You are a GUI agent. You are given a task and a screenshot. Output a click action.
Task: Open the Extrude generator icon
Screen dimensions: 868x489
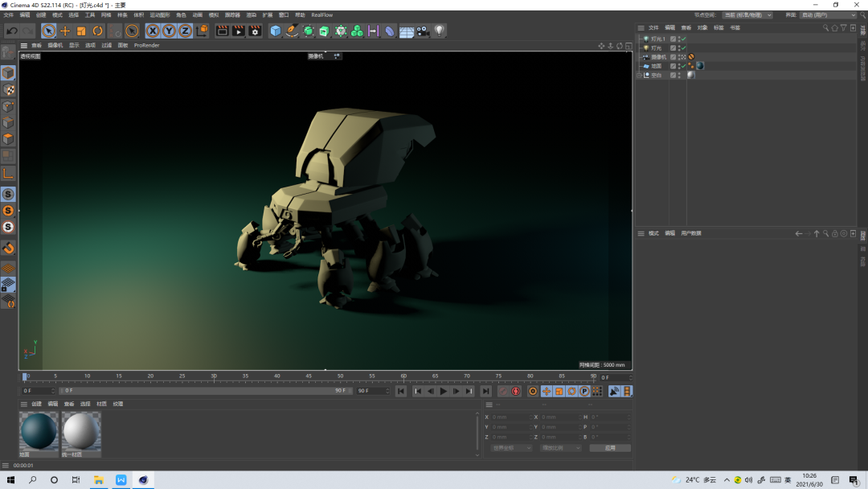click(x=325, y=31)
